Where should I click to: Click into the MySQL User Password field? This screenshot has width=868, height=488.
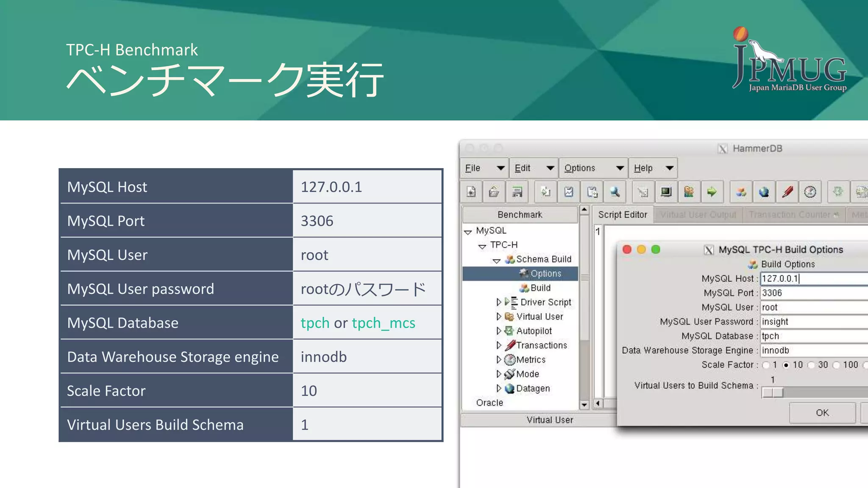[x=814, y=322]
